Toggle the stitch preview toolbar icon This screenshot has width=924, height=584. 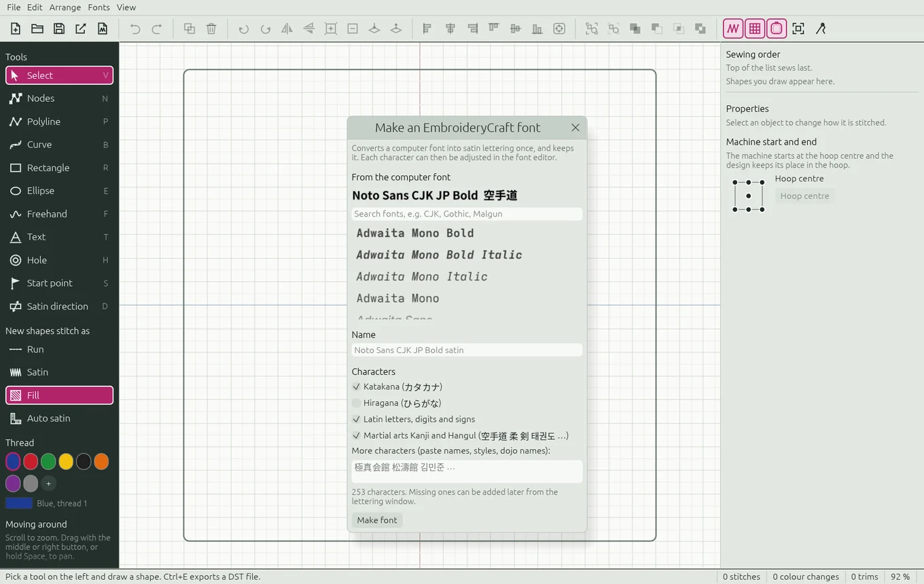(x=733, y=29)
